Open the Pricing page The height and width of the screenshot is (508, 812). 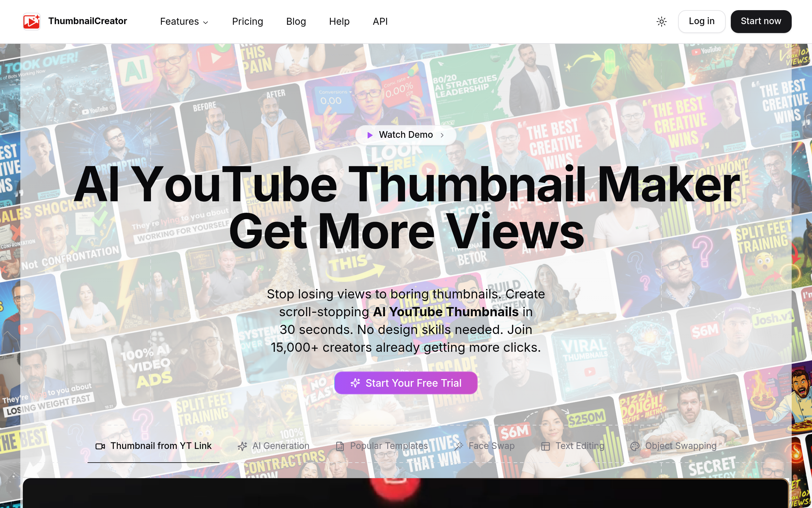pyautogui.click(x=248, y=22)
